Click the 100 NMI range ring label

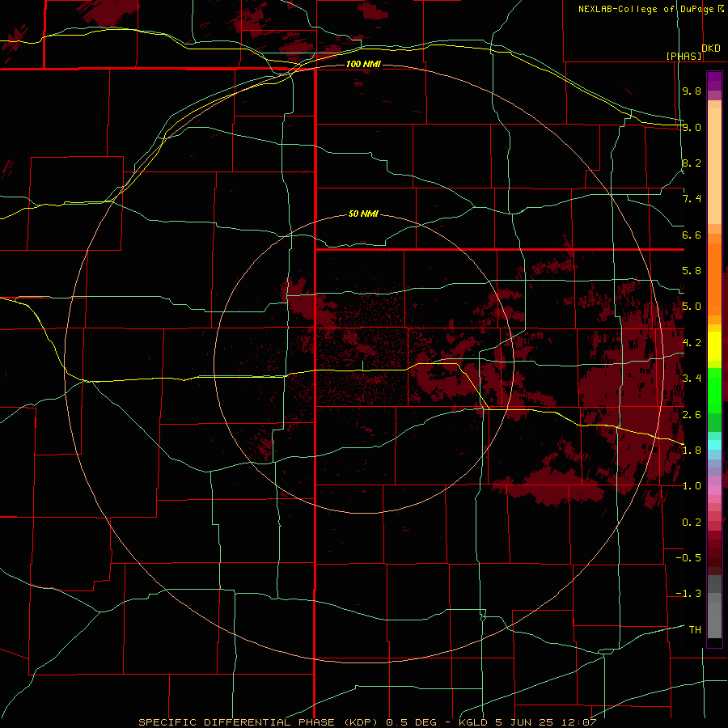(x=363, y=64)
